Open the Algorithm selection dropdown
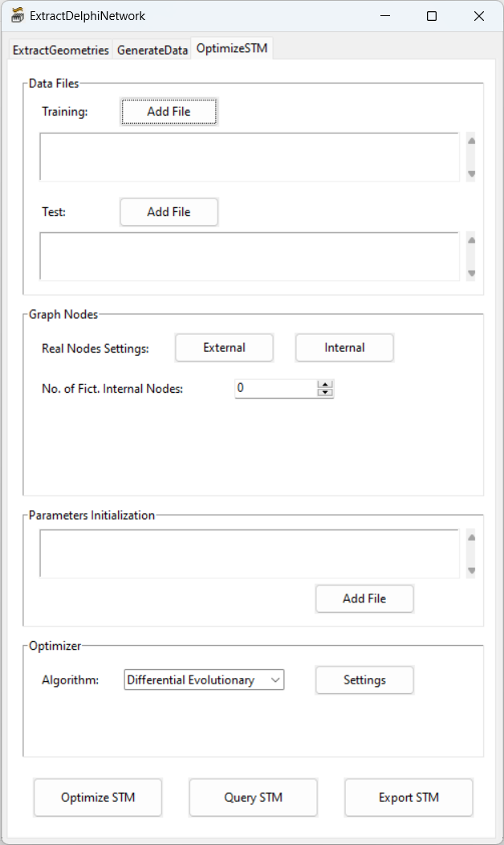 click(275, 680)
